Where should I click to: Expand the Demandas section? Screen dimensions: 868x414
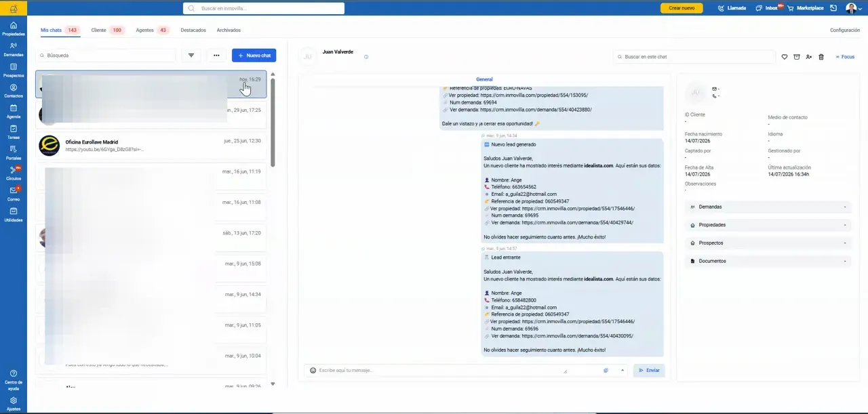[768, 207]
